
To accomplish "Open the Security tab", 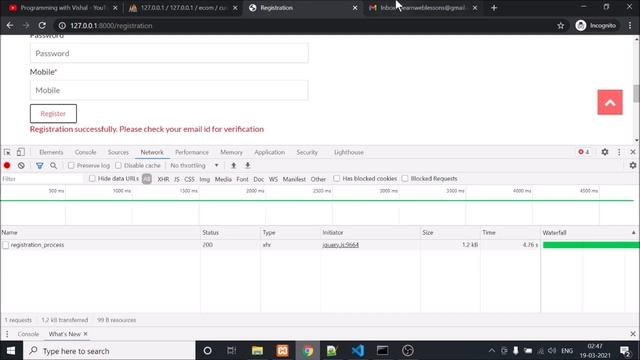I will pyautogui.click(x=307, y=152).
